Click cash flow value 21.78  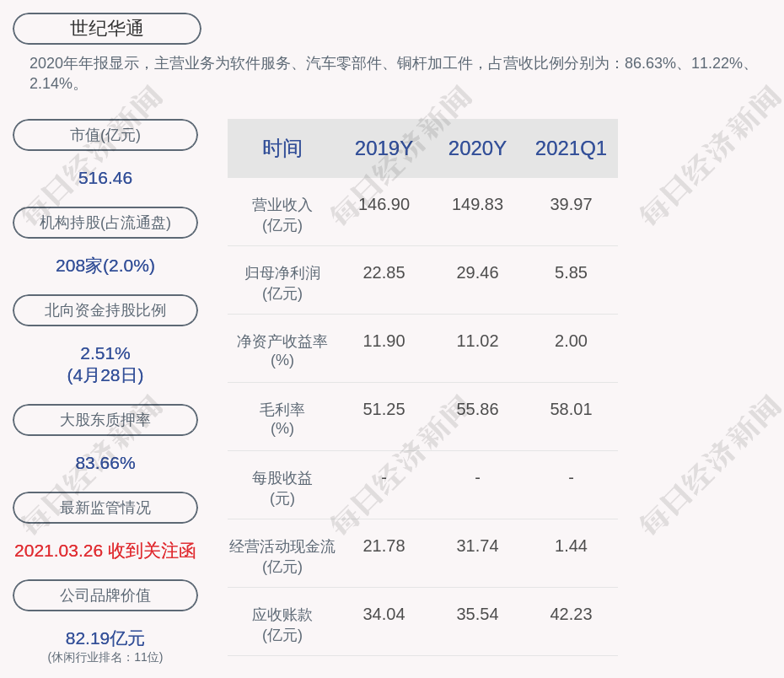(x=384, y=546)
